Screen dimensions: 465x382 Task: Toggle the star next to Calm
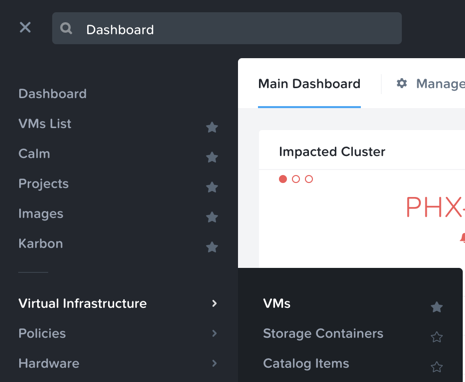(x=212, y=157)
